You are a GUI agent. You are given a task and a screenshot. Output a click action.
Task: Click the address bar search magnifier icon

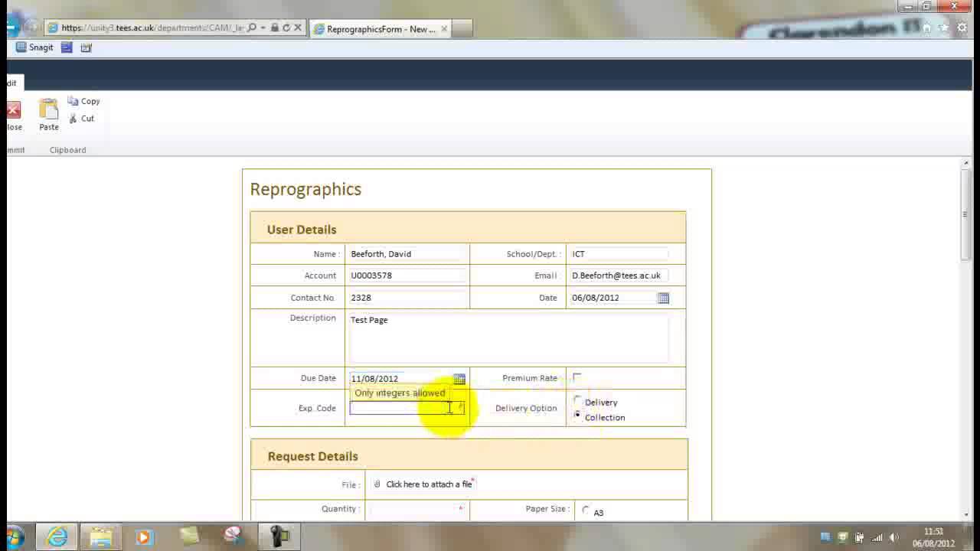tap(251, 28)
